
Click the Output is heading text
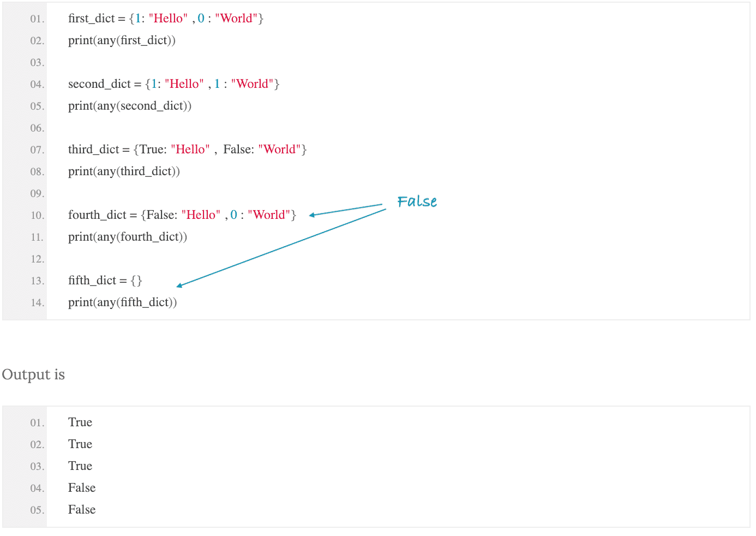tap(33, 374)
